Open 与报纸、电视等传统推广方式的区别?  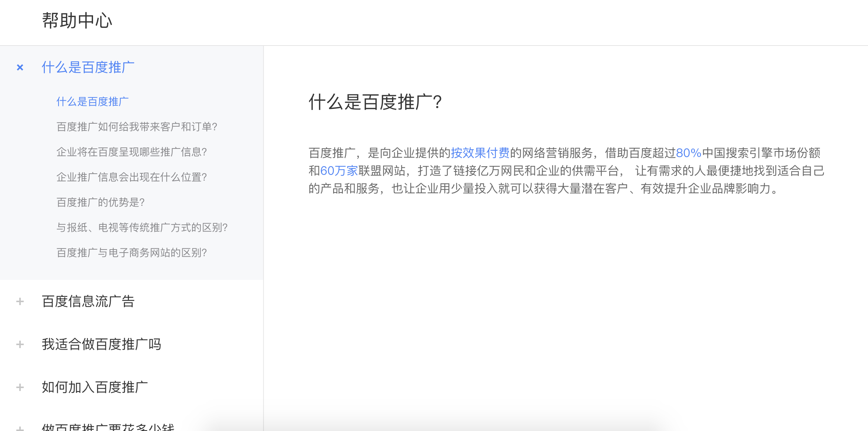click(142, 227)
